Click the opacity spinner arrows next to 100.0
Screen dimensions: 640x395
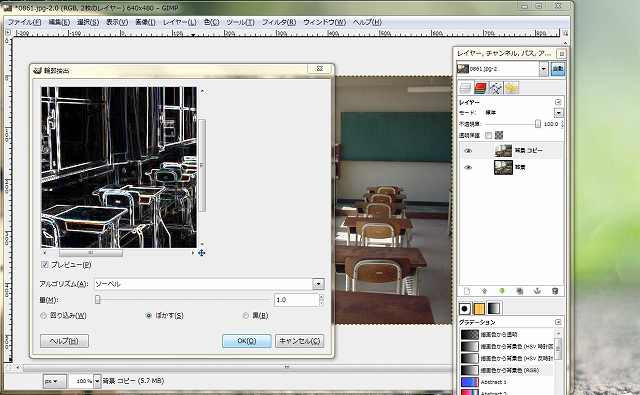tap(562, 124)
